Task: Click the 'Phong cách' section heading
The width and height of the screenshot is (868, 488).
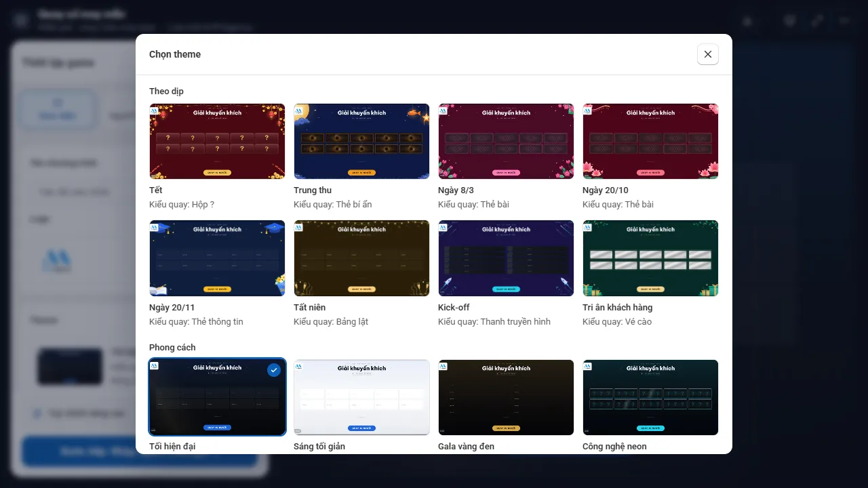Action: [172, 348]
